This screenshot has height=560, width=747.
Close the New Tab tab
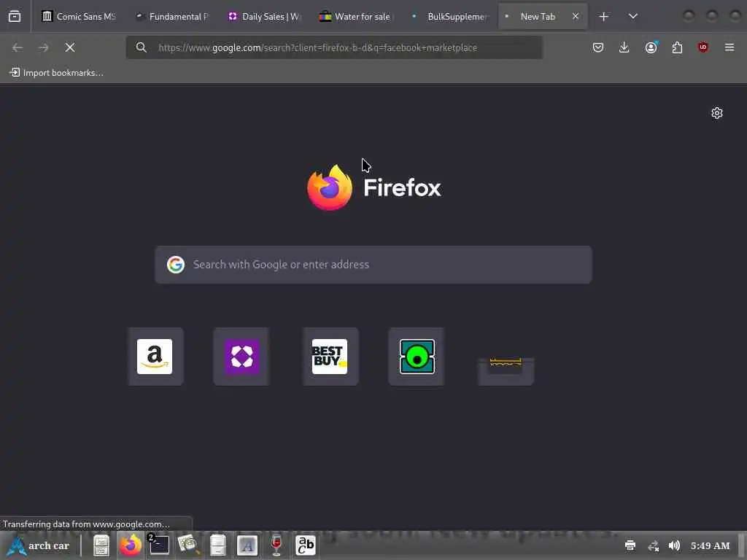pyautogui.click(x=576, y=17)
